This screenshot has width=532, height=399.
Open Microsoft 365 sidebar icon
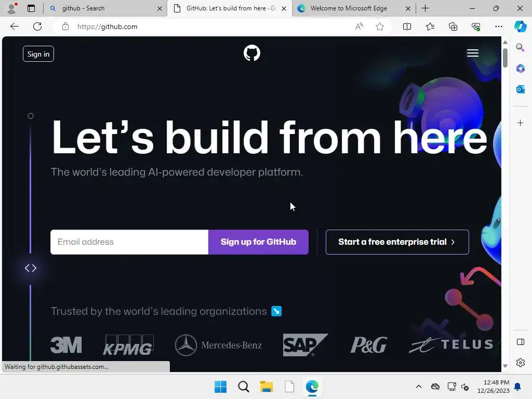pyautogui.click(x=520, y=69)
